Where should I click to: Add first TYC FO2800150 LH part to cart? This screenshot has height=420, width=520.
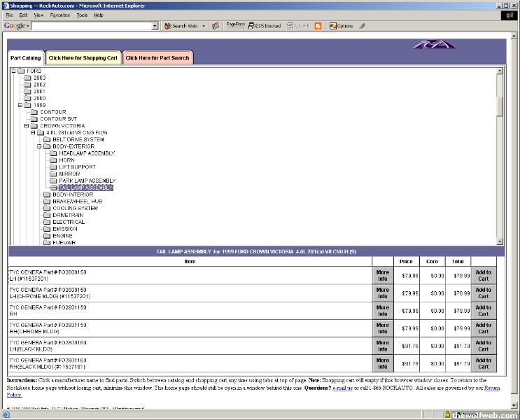click(483, 275)
